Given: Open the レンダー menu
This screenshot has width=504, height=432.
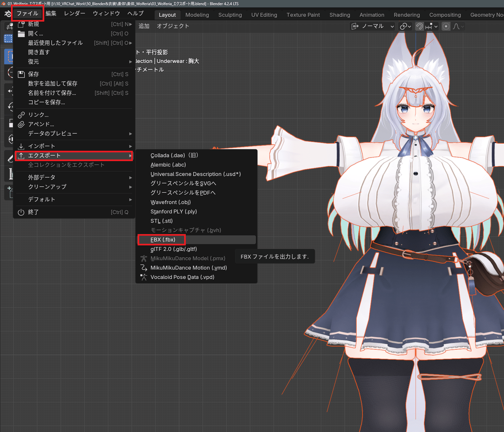Looking at the screenshot, I should click(74, 13).
